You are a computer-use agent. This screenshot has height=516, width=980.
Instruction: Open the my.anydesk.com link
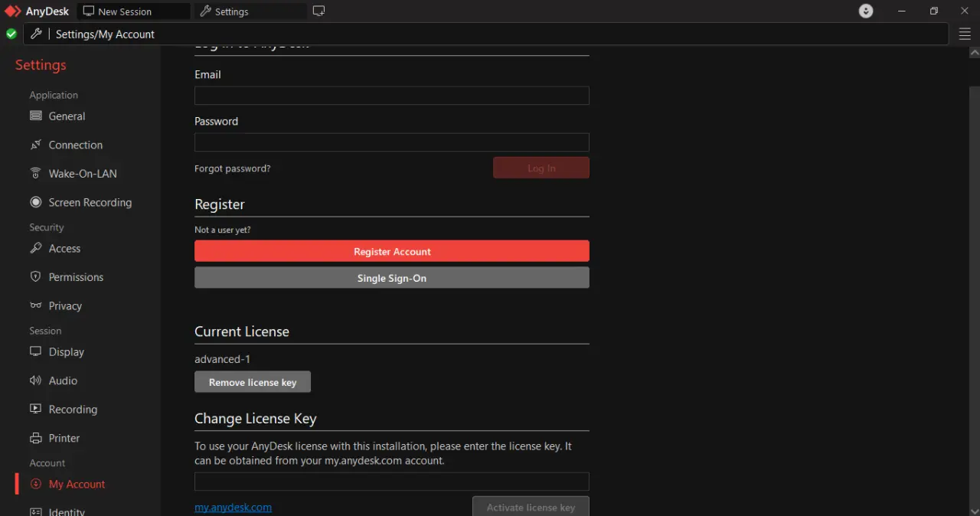click(x=233, y=507)
